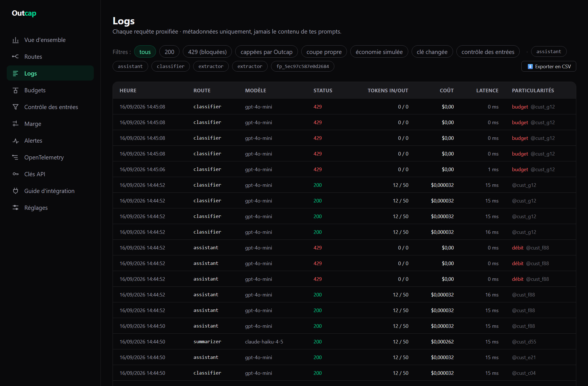The height and width of the screenshot is (386, 588).
Task: Open the Alertes section
Action: coord(50,141)
